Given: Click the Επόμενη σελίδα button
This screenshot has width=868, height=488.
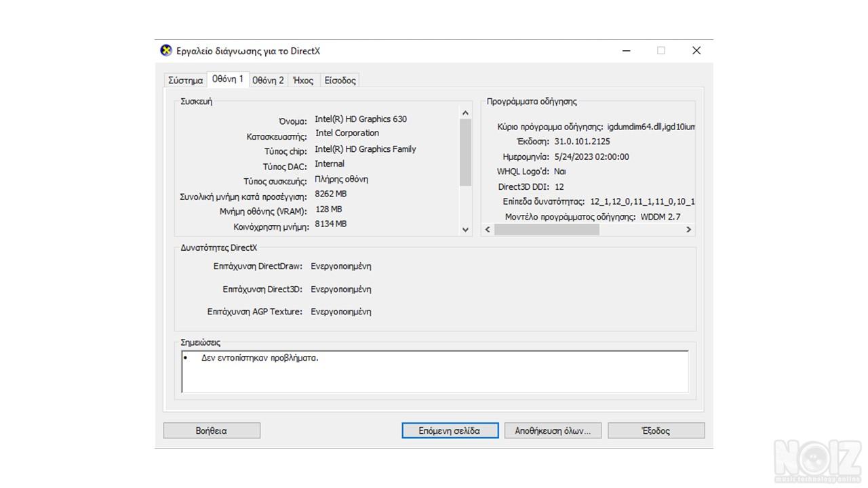Looking at the screenshot, I should (450, 430).
